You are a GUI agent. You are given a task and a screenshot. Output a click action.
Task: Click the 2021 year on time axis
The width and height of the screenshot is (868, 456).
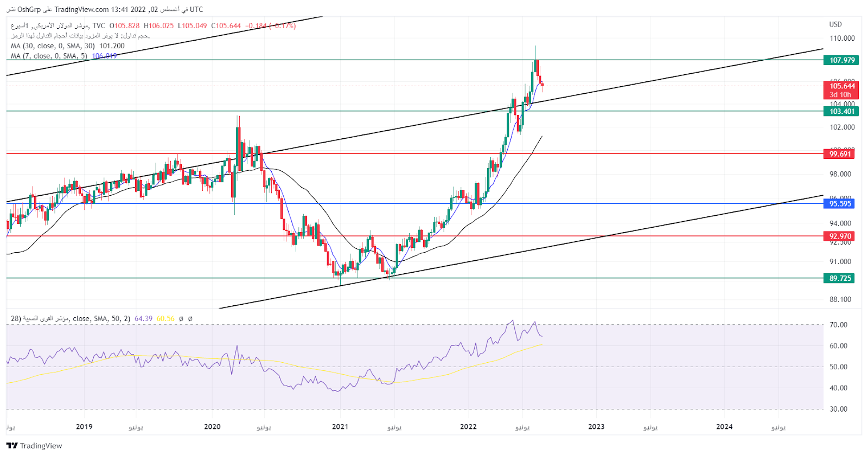click(340, 427)
